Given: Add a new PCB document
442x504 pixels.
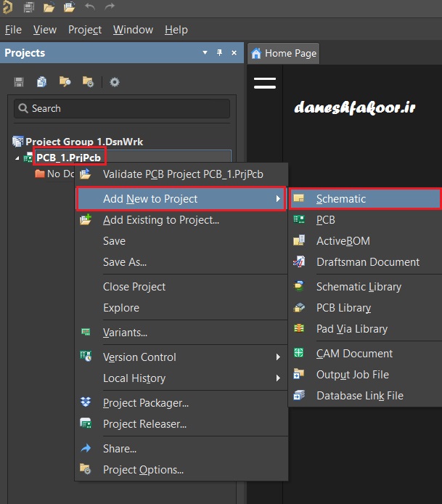Looking at the screenshot, I should 366,220.
